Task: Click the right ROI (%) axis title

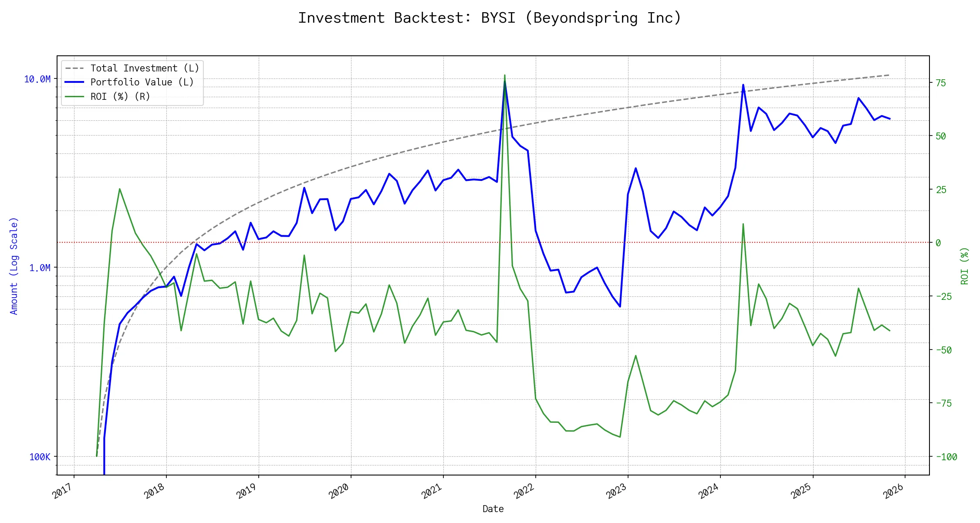Action: pyautogui.click(x=965, y=266)
